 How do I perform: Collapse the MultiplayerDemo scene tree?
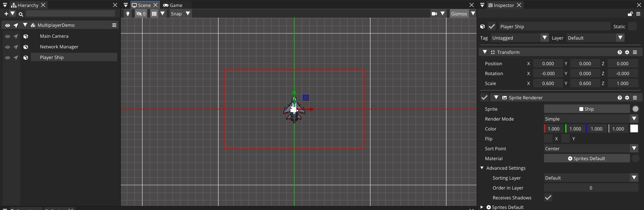coord(25,25)
